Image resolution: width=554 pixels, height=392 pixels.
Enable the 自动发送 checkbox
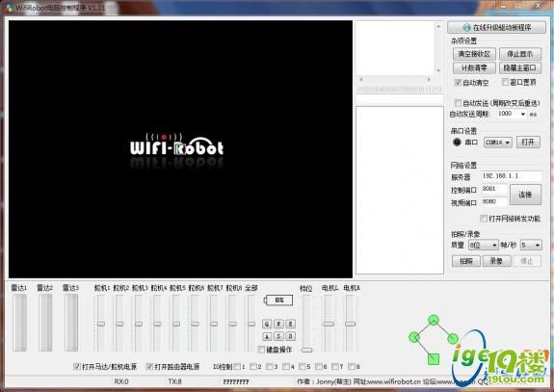pyautogui.click(x=458, y=103)
